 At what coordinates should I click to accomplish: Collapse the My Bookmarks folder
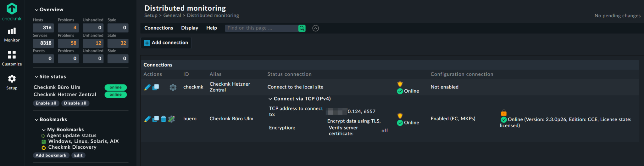pyautogui.click(x=44, y=130)
